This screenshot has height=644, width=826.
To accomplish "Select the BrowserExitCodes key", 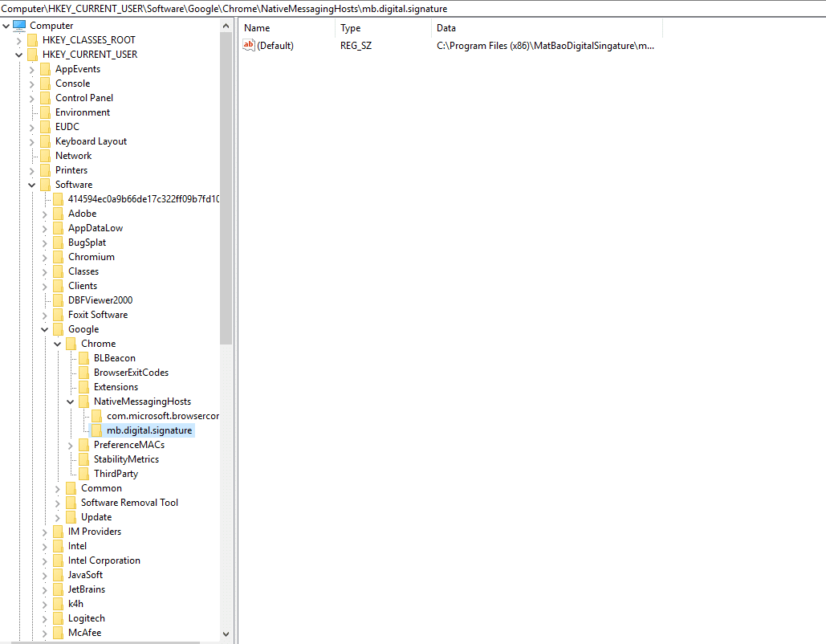I will (131, 373).
